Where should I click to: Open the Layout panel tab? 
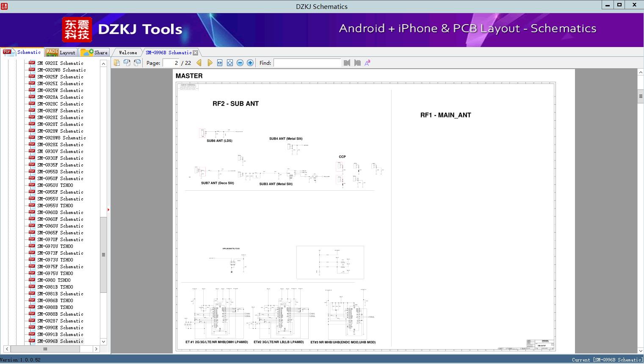click(61, 53)
